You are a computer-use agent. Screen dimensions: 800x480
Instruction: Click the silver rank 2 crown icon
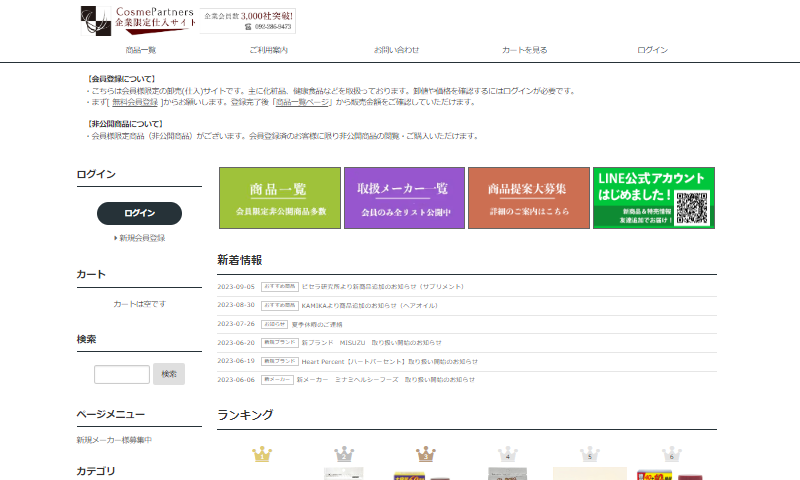(344, 454)
